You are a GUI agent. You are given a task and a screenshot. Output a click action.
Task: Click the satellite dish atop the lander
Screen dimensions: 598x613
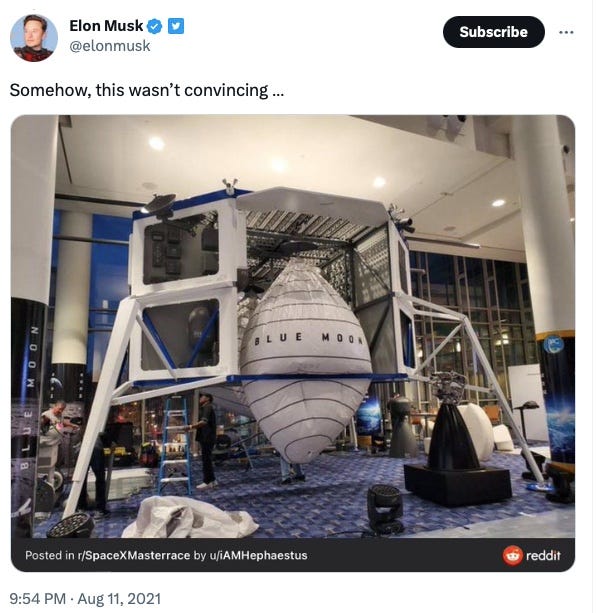coord(161,204)
